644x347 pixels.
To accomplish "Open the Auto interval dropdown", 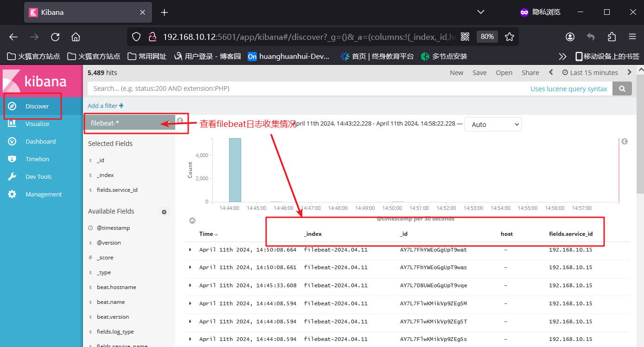I will pos(493,124).
